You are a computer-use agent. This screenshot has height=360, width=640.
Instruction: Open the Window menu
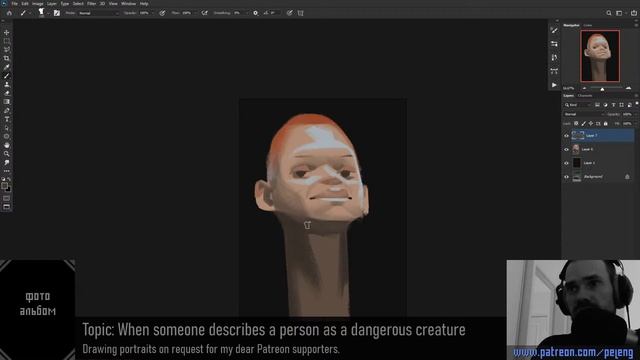point(128,4)
